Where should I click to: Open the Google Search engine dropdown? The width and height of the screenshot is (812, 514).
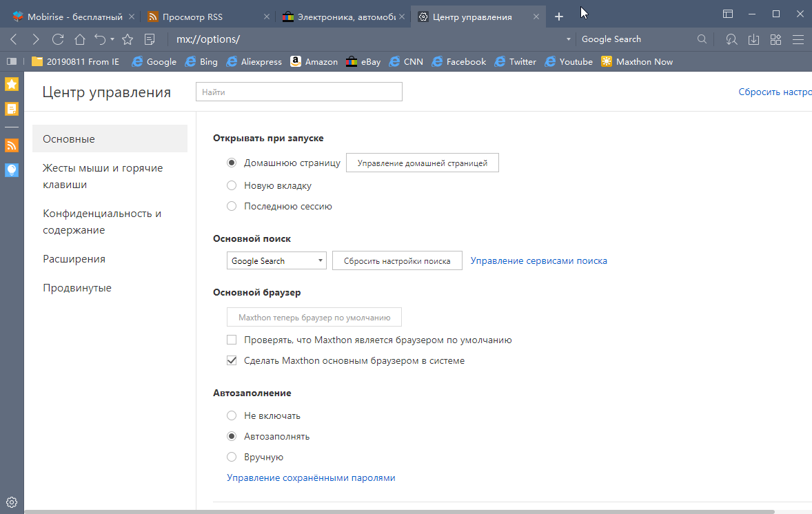pos(276,261)
